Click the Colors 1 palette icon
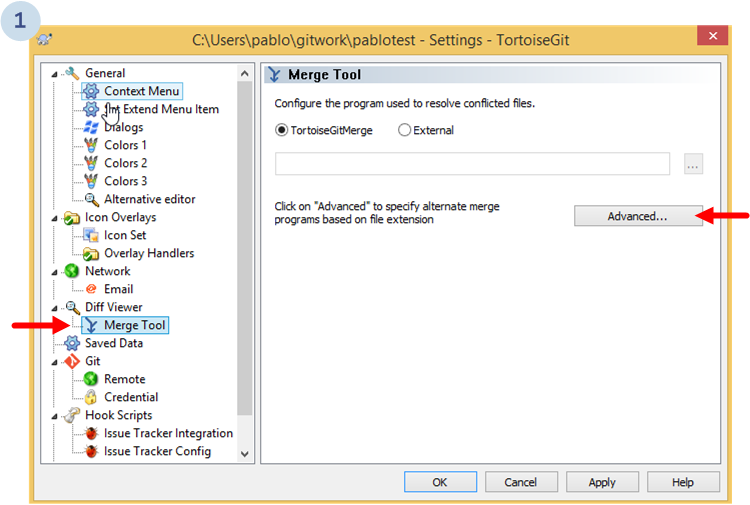The height and width of the screenshot is (505, 750). pyautogui.click(x=91, y=145)
